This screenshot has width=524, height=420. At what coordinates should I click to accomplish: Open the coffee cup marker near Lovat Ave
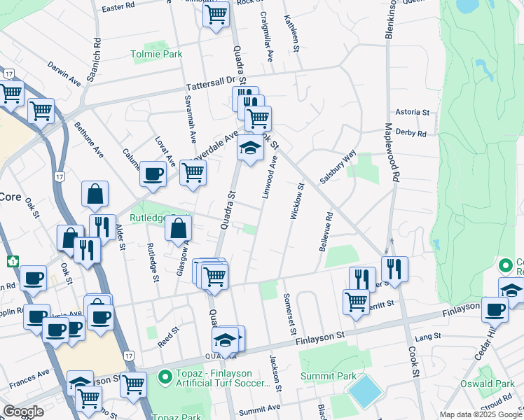[153, 174]
